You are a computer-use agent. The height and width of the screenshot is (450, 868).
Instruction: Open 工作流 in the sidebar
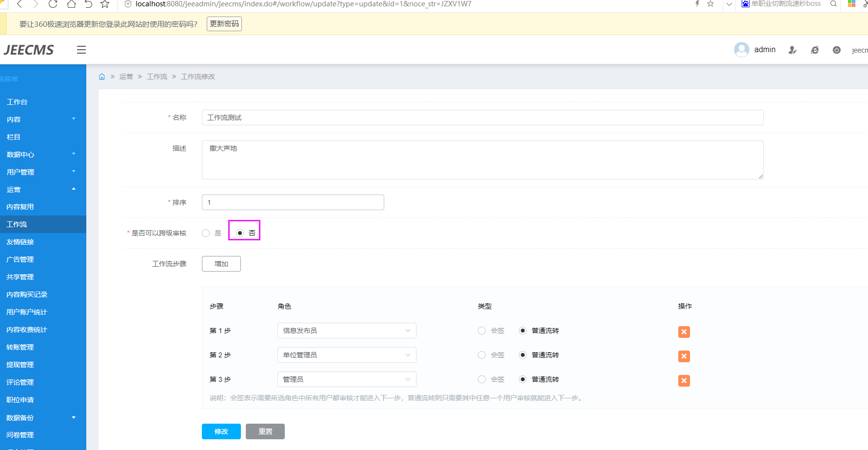[x=43, y=224]
